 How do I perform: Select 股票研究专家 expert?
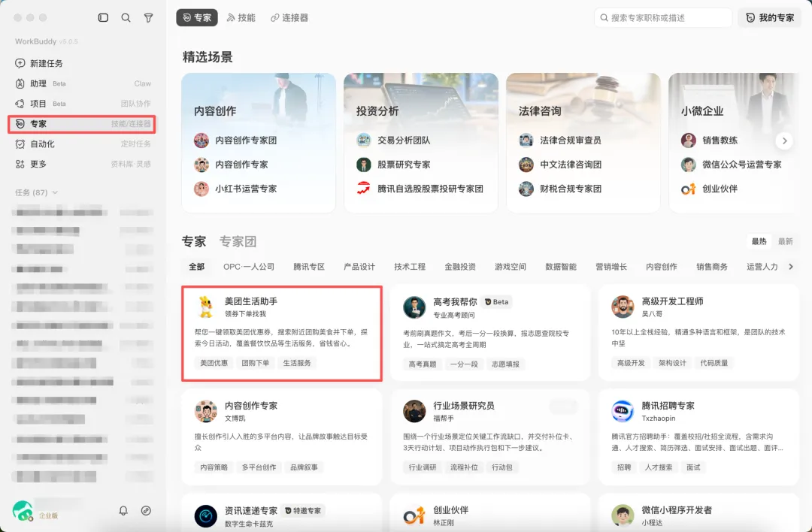point(393,165)
